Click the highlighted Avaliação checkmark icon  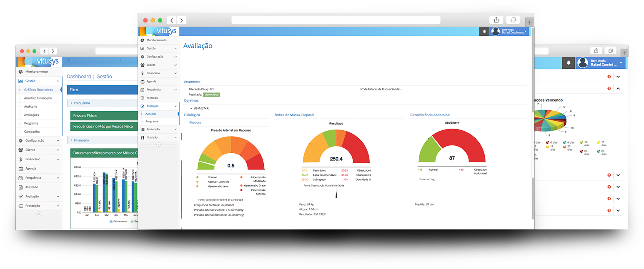[143, 106]
